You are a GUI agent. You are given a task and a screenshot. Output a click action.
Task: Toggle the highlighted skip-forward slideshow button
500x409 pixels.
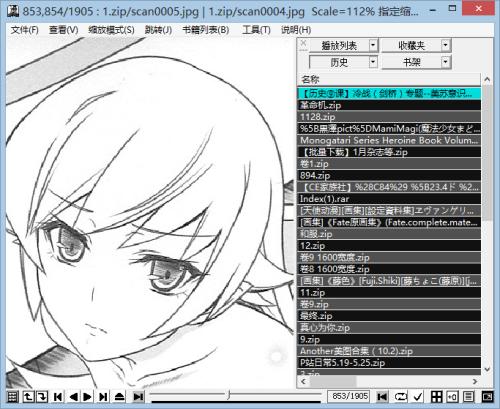click(138, 397)
